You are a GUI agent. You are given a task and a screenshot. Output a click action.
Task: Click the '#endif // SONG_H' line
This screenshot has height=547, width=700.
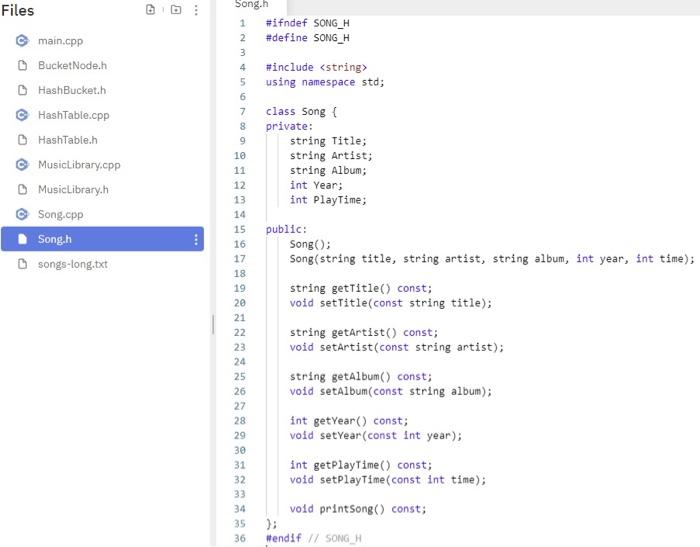coord(313,538)
